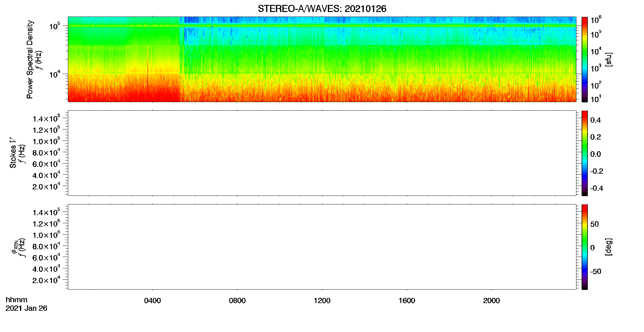Click the 0.4 label on Stokes V color bar
The height and width of the screenshot is (332, 644).
[595, 120]
